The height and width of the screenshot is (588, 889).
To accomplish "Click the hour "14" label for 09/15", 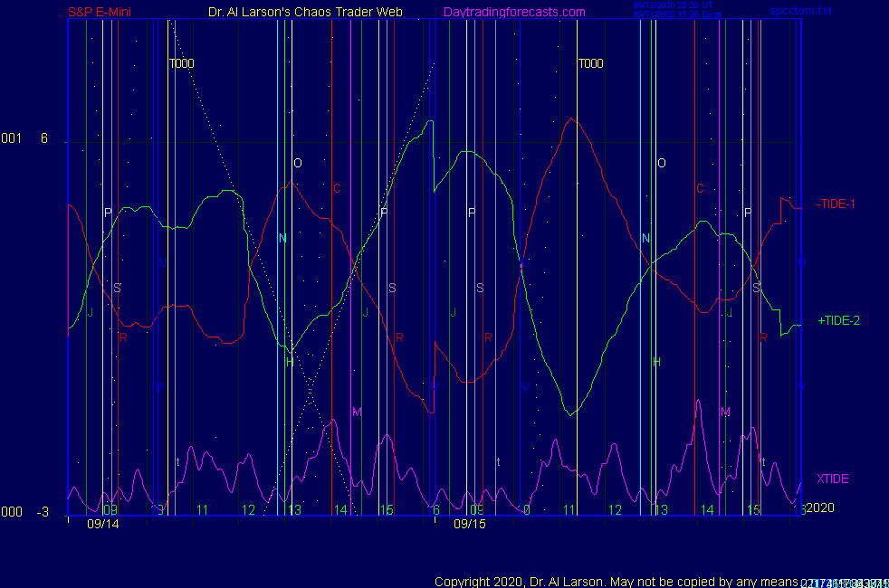I will (x=707, y=510).
